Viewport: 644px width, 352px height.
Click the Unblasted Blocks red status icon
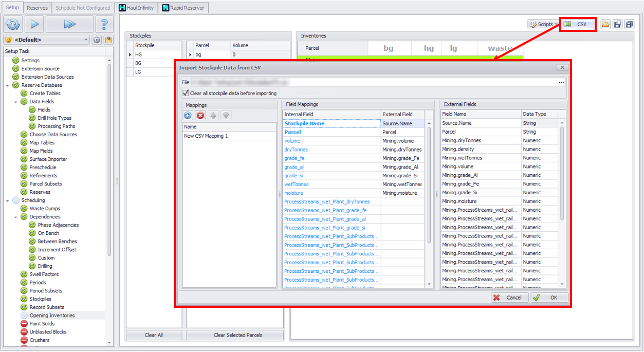point(24,332)
